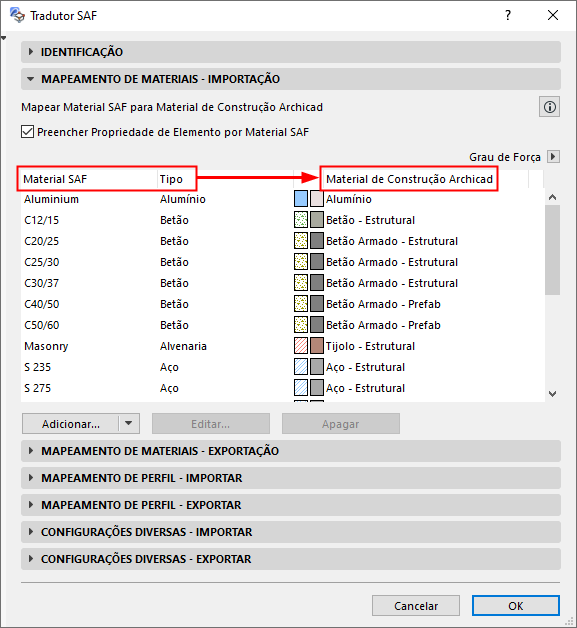Click the brick-colored swatch of Masonry row
577x628 pixels.
tap(317, 346)
